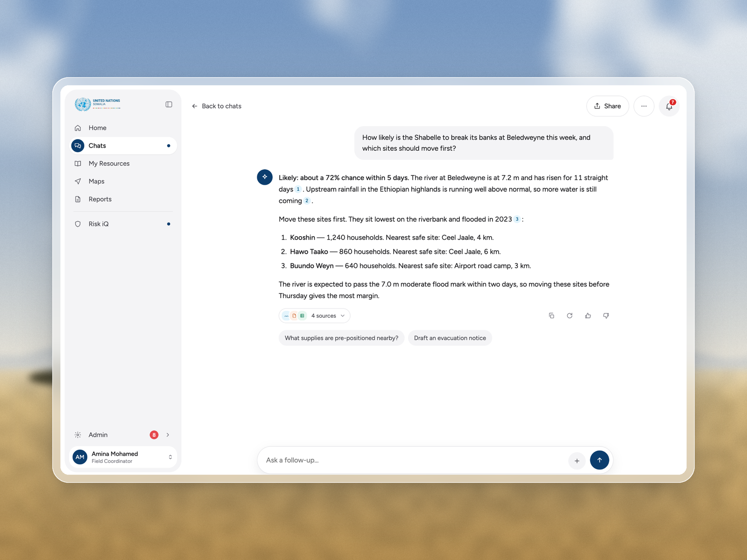
Task: Send message with arrow button
Action: tap(599, 460)
